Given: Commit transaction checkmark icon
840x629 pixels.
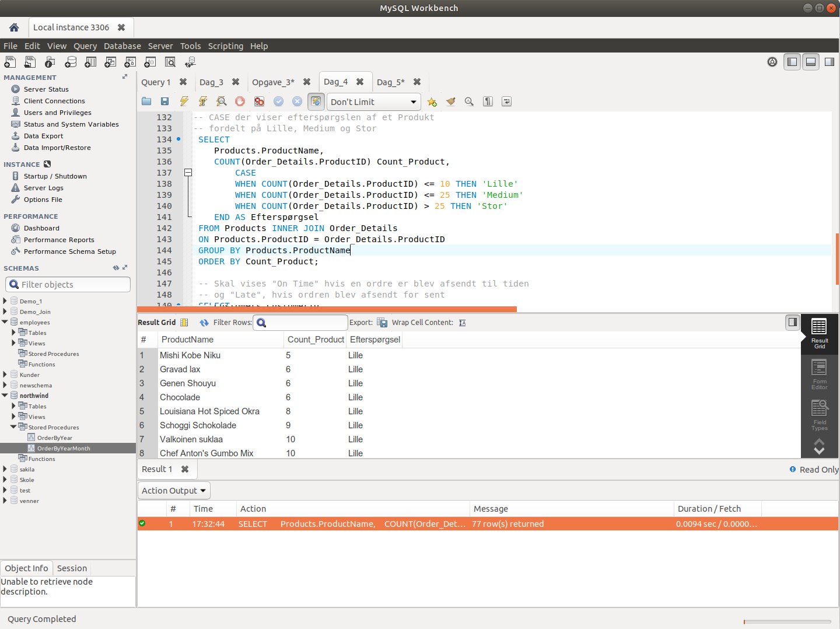Looking at the screenshot, I should 278,102.
